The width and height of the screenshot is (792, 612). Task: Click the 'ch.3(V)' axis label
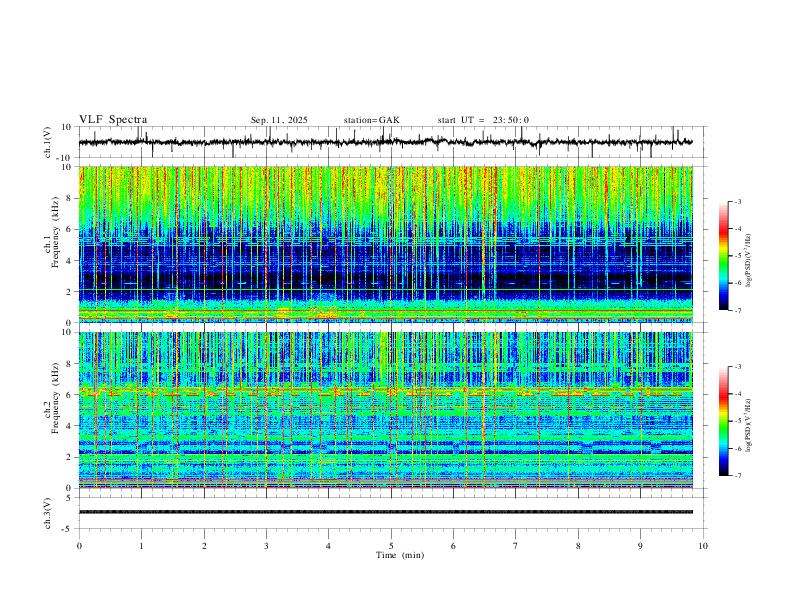pos(48,514)
